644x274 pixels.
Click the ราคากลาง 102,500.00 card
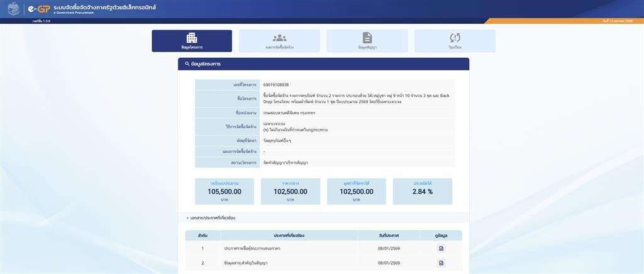pyautogui.click(x=291, y=191)
